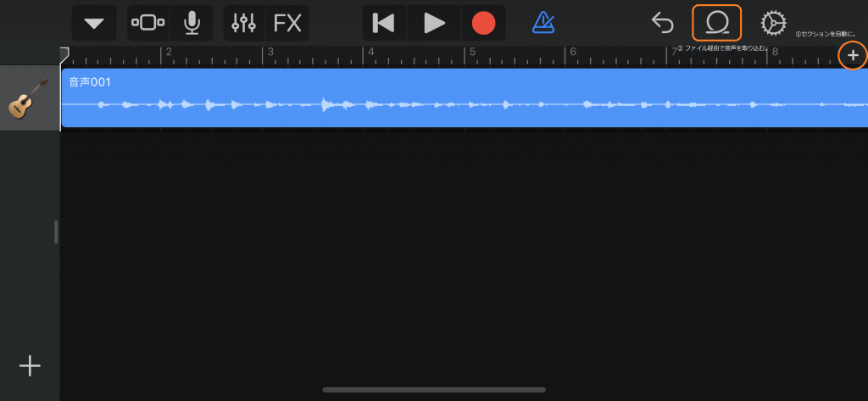Open the My Songs dropdown arrow
Image resolution: width=868 pixels, height=401 pixels.
[x=94, y=23]
